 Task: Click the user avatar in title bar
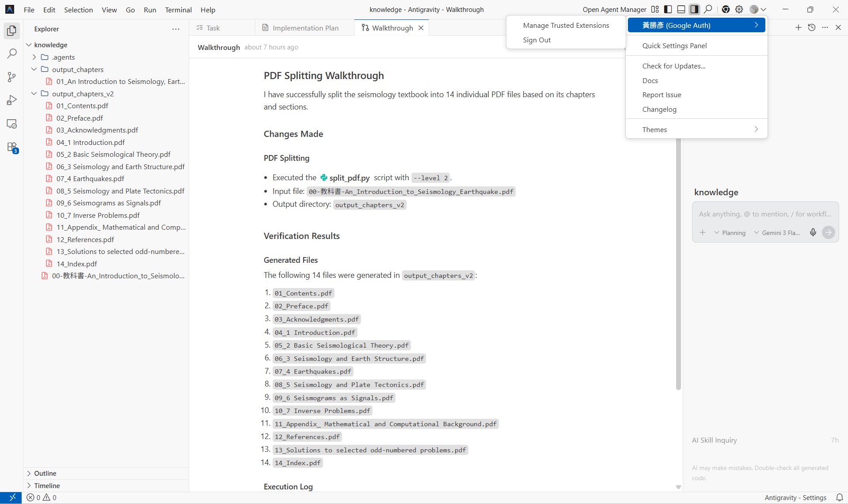click(754, 9)
